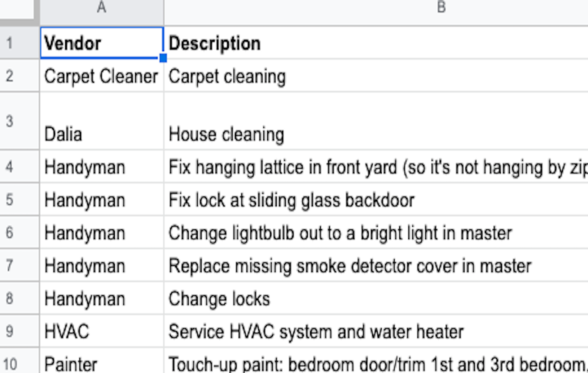Click the blue fill handle square

pos(163,58)
